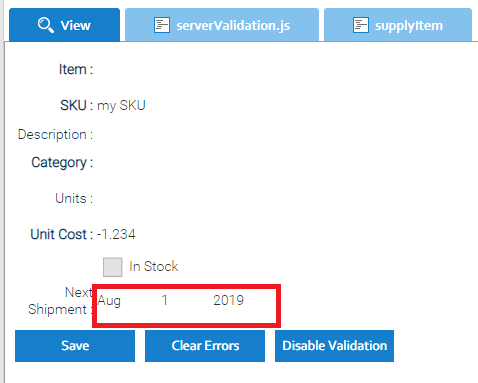Click the Category field label
The width and height of the screenshot is (478, 383).
[62, 163]
